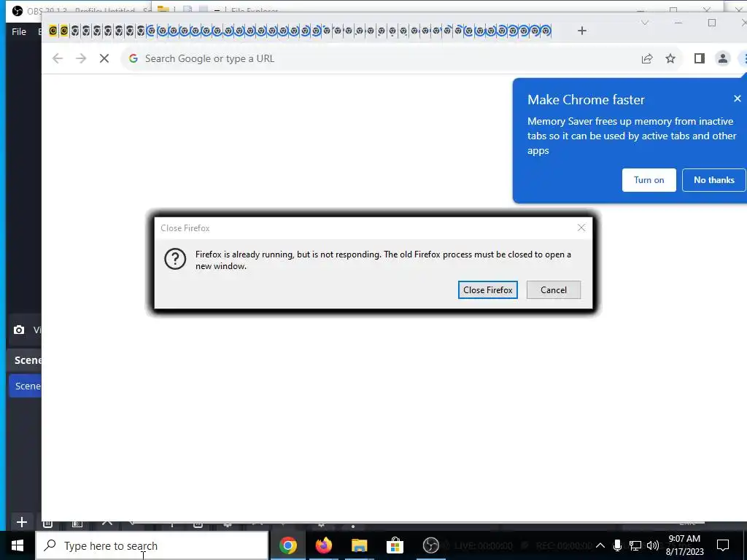
Task: Select the first yellow-highlighted Chrome tab
Action: point(53,31)
